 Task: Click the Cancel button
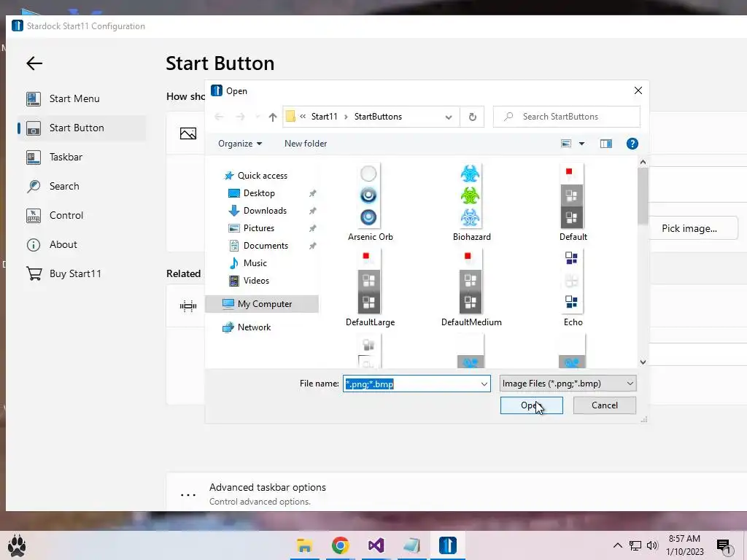pos(604,405)
